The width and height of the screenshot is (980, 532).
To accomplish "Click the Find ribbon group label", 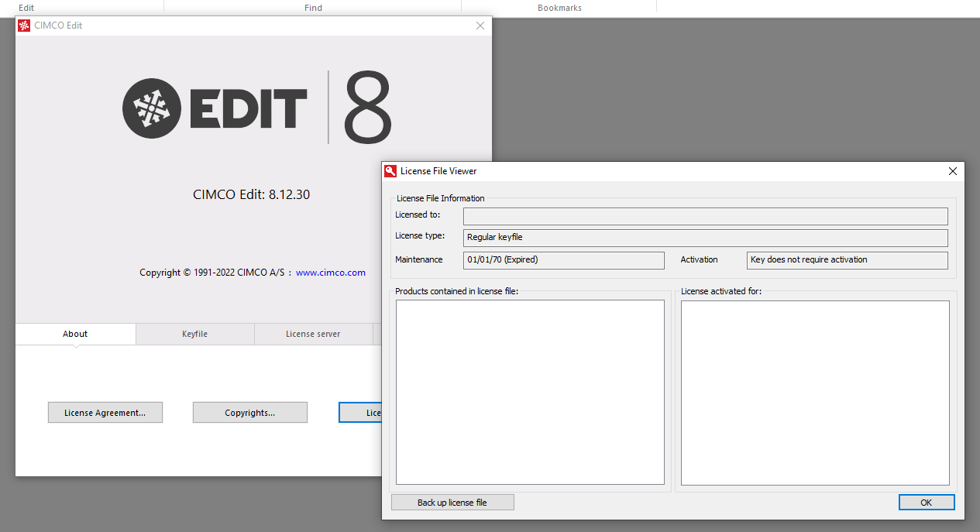I will click(x=313, y=8).
